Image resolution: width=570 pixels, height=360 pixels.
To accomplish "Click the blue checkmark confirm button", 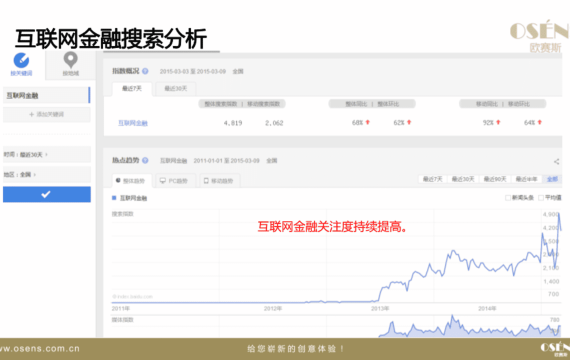I will 47,195.
